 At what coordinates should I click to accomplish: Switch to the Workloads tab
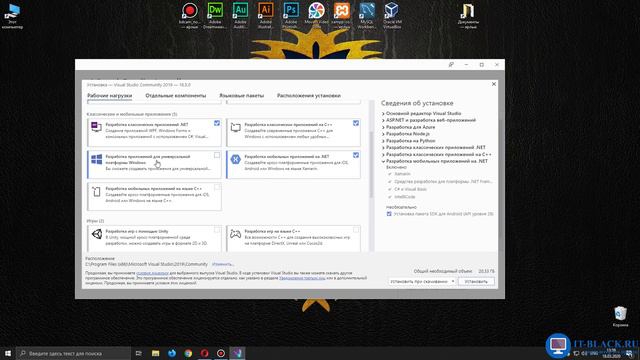tap(109, 96)
